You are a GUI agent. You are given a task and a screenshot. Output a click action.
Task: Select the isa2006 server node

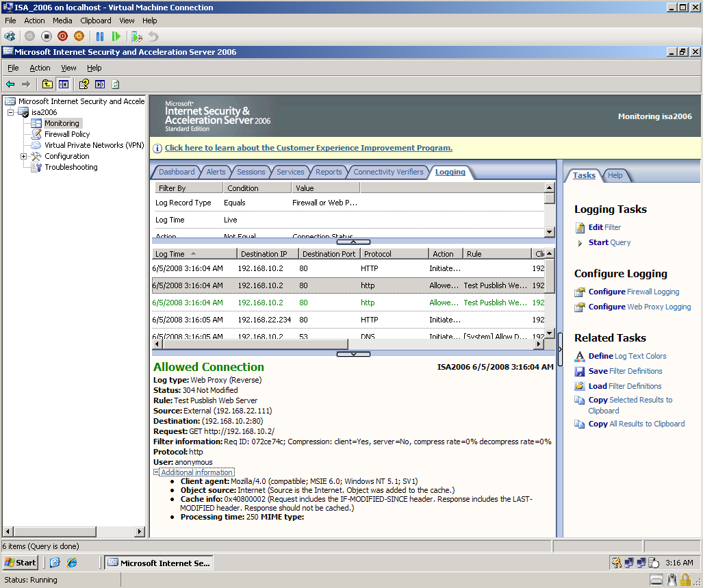point(44,112)
